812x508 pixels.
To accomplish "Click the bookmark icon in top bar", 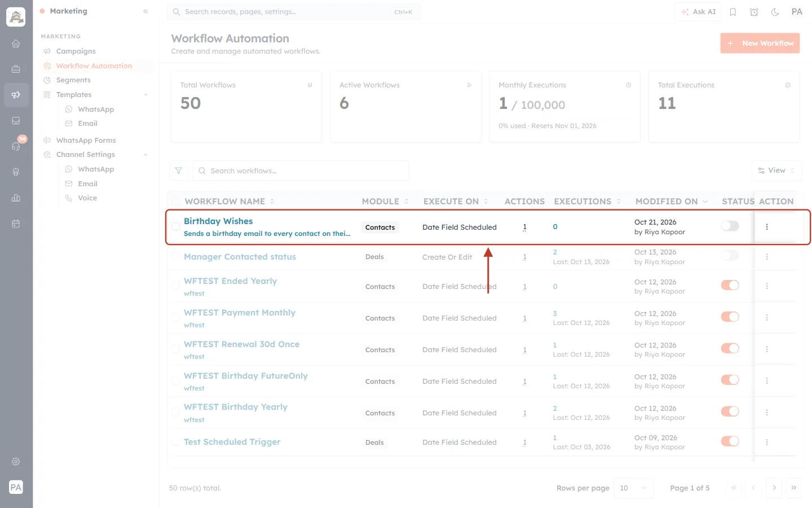I will pyautogui.click(x=732, y=12).
